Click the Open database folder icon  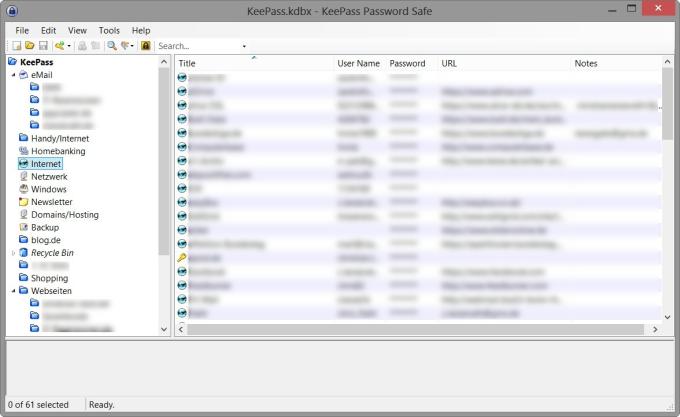[29, 46]
